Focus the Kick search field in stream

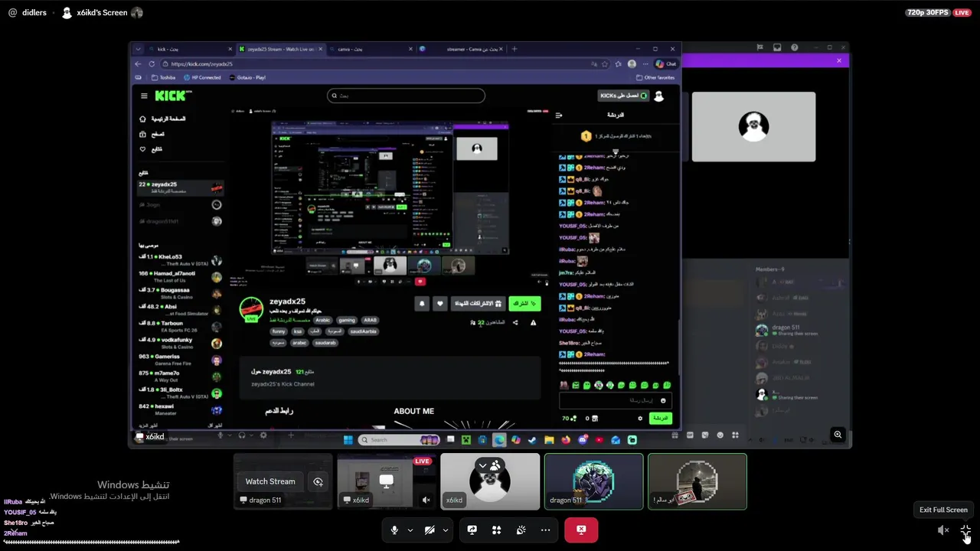(406, 96)
